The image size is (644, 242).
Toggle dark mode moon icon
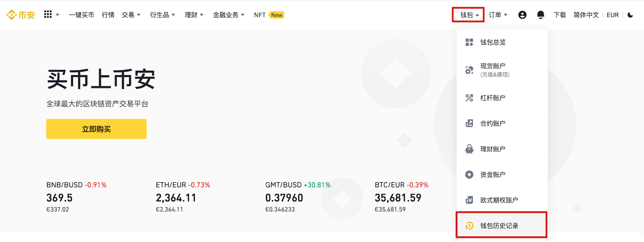(x=630, y=15)
